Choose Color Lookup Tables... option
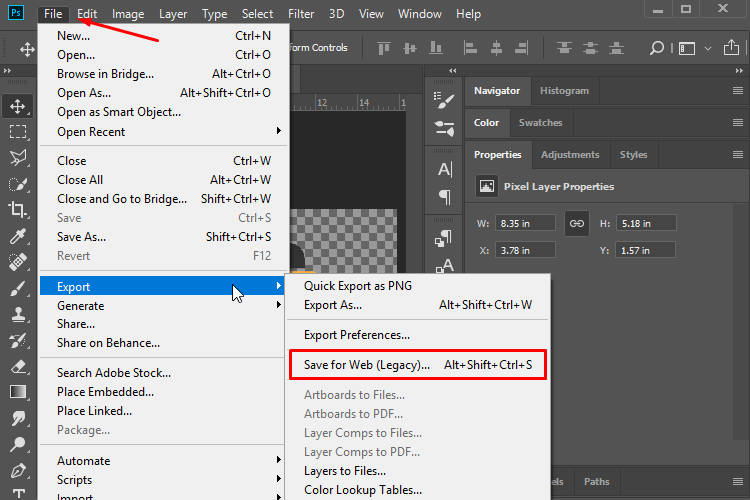Image resolution: width=750 pixels, height=500 pixels. [x=418, y=490]
